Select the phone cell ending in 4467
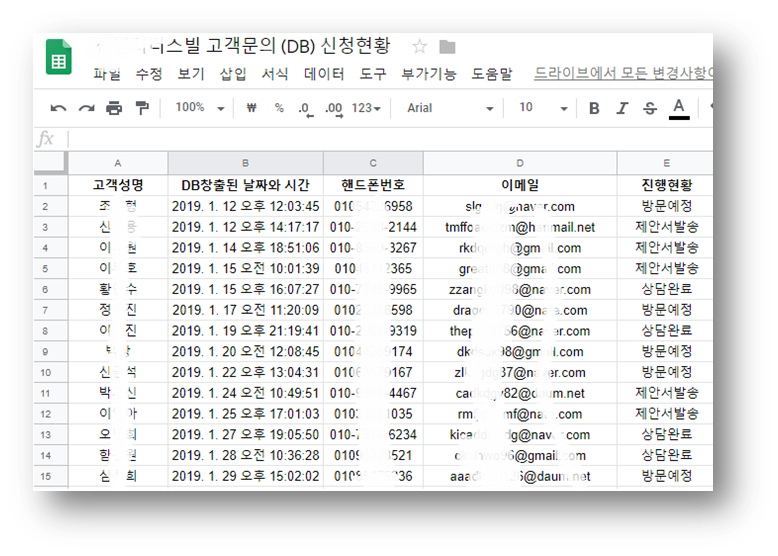This screenshot has width=778, height=556. 373,393
